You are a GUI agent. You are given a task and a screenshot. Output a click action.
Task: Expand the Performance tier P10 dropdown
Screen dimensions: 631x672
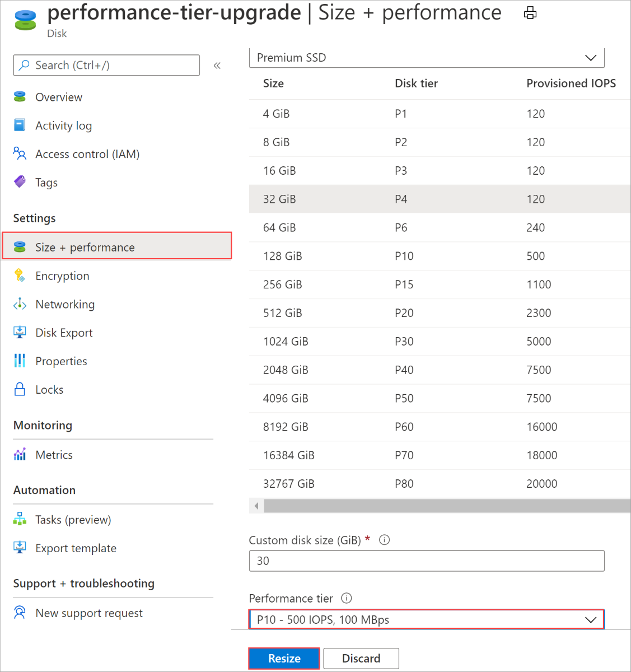(x=426, y=619)
